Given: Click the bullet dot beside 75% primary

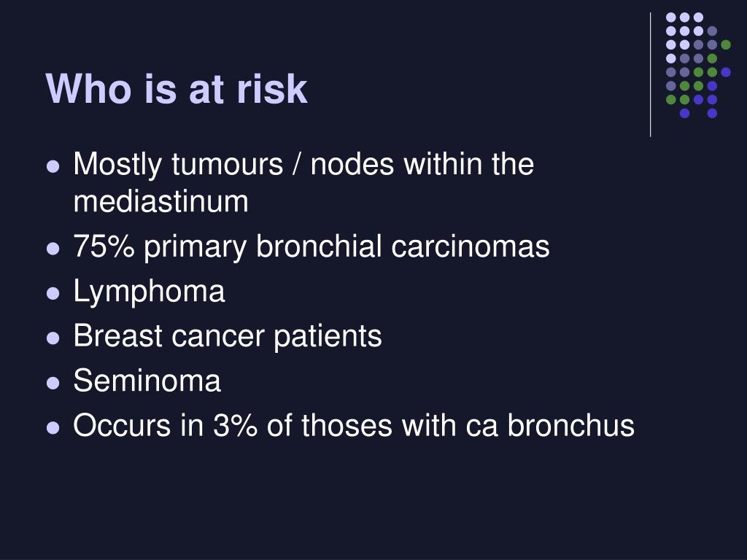Looking at the screenshot, I should pyautogui.click(x=53, y=249).
